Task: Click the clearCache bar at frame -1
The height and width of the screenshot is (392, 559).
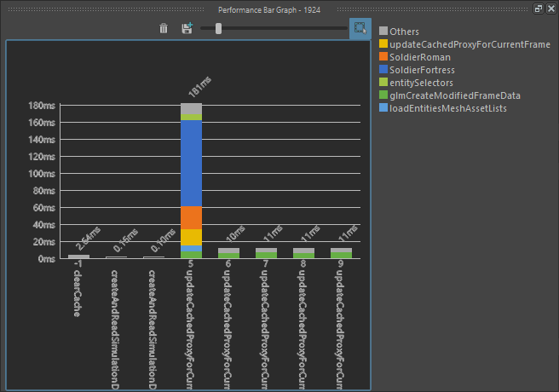Action: [78, 257]
